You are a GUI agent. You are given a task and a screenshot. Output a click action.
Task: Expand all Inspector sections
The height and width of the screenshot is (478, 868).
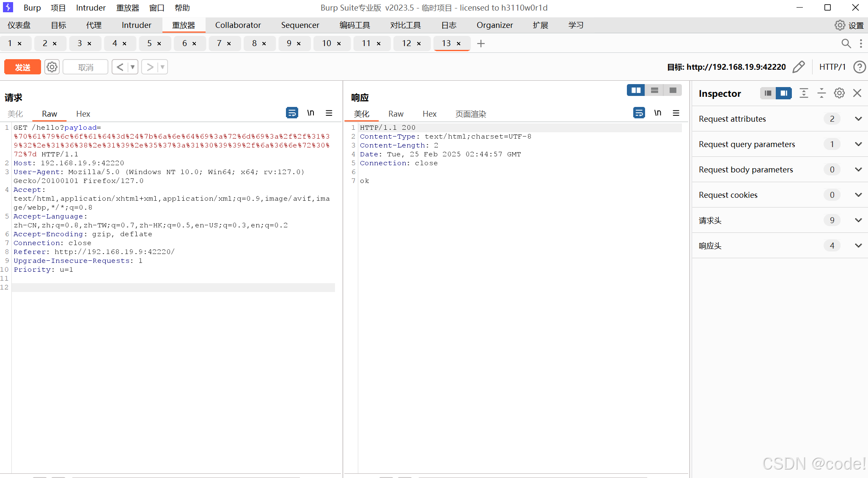[x=804, y=93]
